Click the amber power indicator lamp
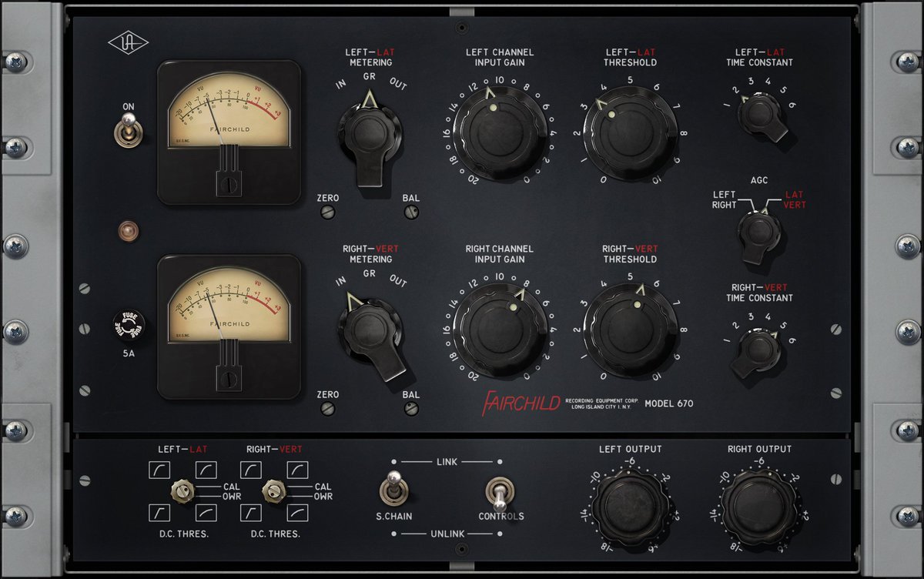This screenshot has width=924, height=579. (129, 229)
